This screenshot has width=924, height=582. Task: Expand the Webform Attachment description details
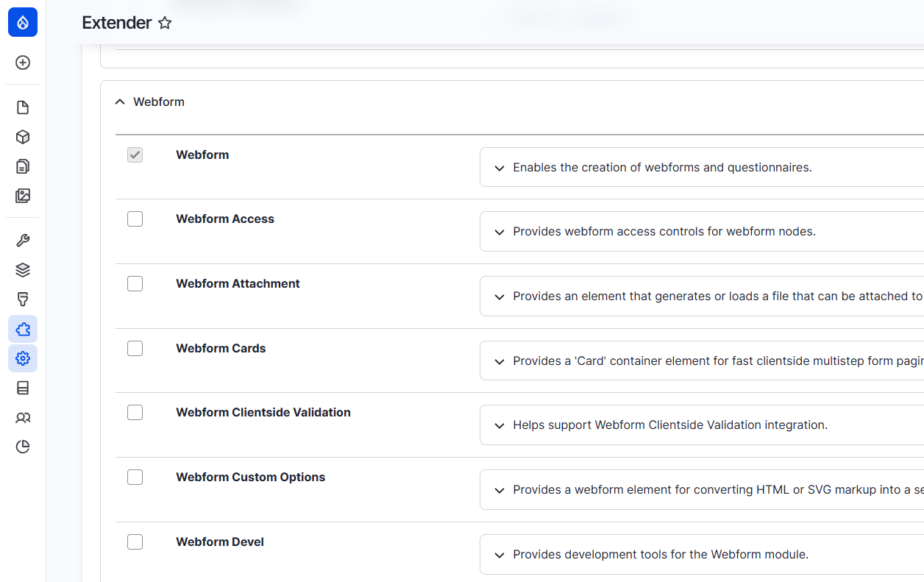pos(500,297)
